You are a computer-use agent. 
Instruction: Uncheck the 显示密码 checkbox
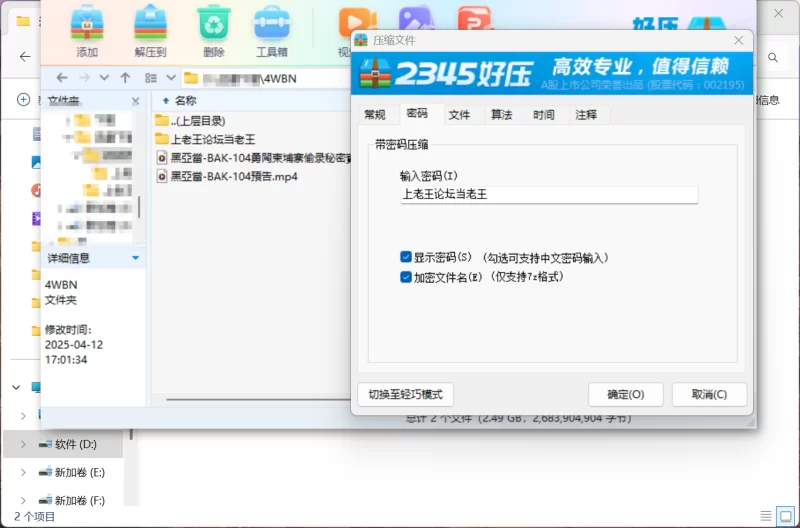click(406, 257)
